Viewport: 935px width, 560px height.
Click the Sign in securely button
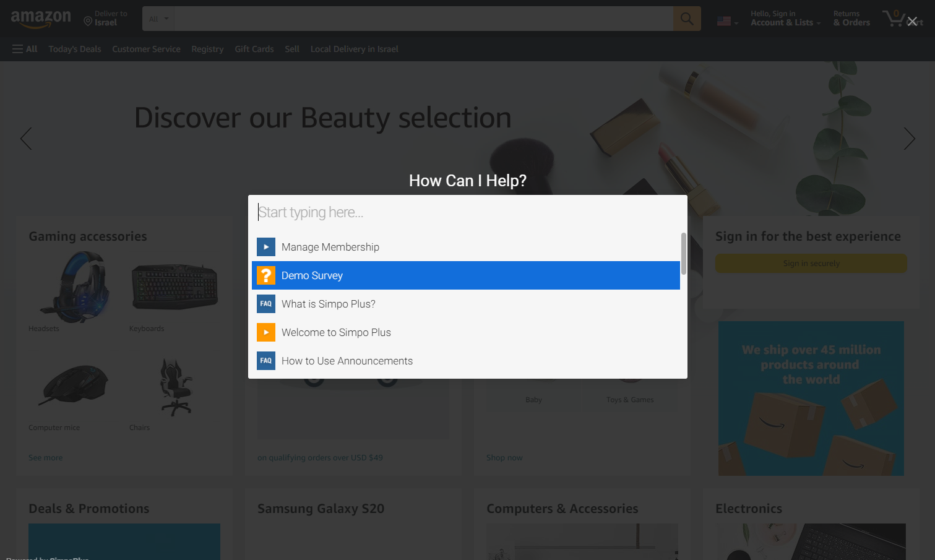coord(811,263)
